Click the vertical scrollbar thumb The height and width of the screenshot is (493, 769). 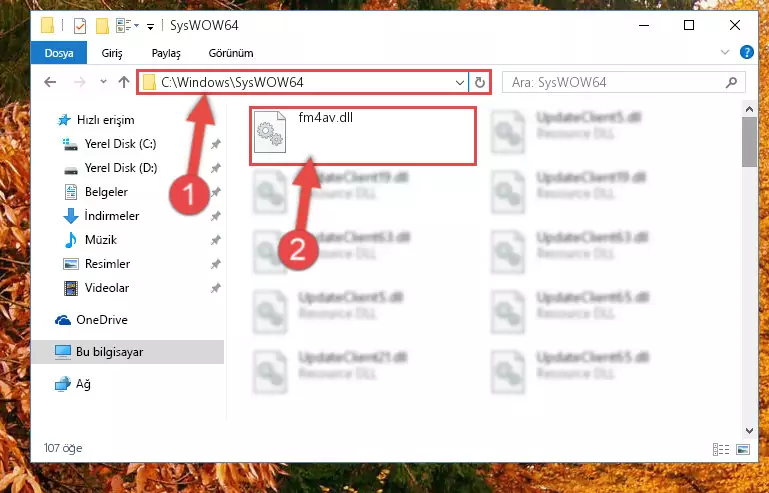click(x=749, y=142)
